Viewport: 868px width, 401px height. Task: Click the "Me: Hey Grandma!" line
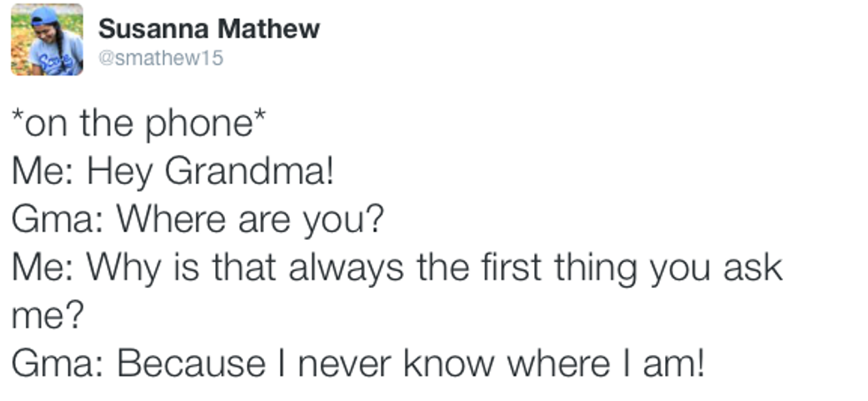click(x=172, y=171)
